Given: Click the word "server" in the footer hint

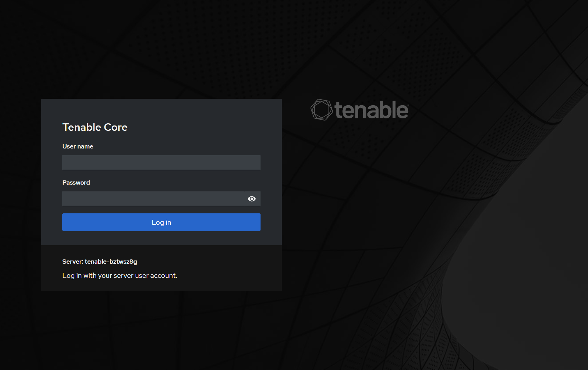Looking at the screenshot, I should click(x=124, y=275).
